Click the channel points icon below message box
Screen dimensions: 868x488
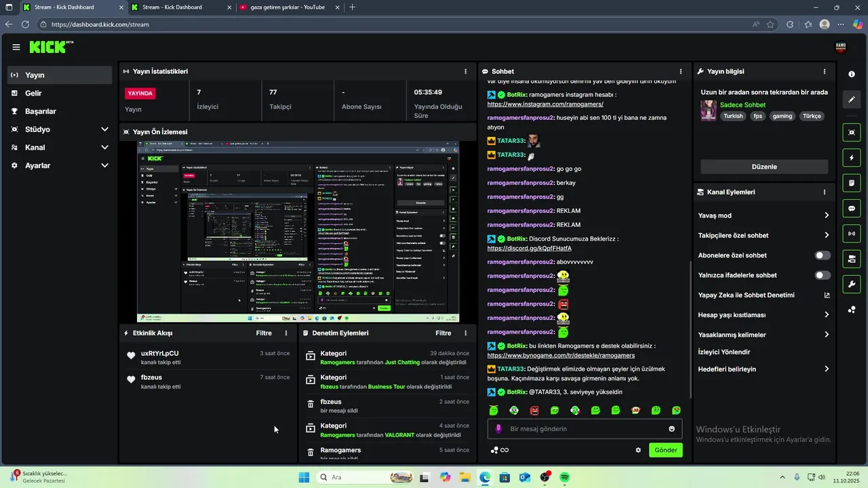pyautogui.click(x=495, y=450)
